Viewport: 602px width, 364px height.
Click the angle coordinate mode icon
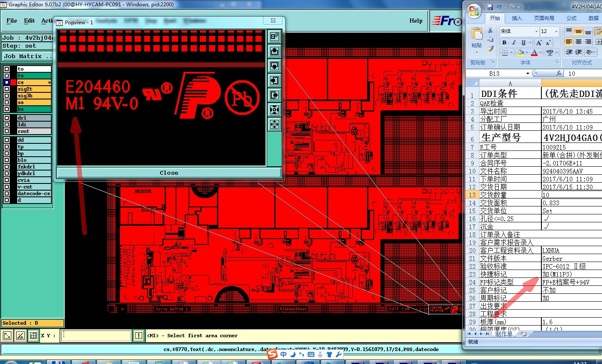point(20,335)
